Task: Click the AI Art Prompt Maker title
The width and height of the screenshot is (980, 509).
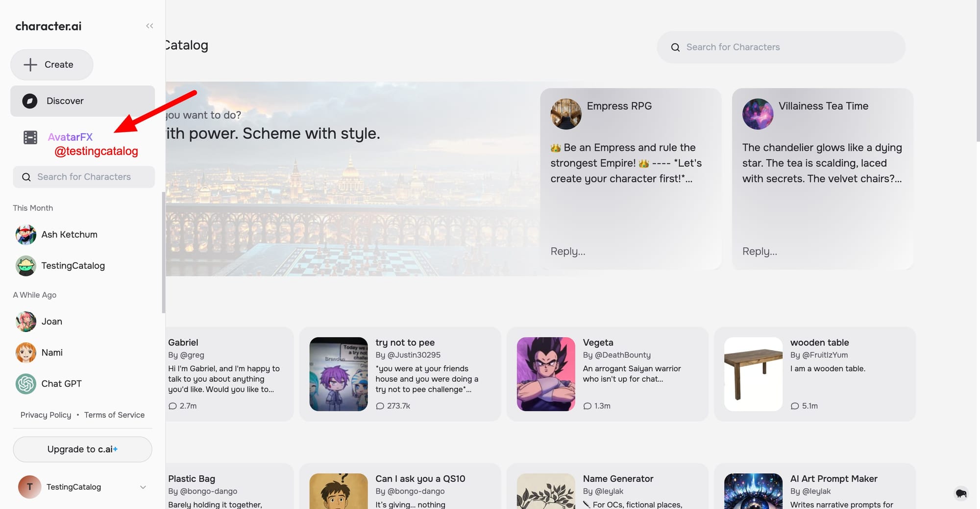Action: click(x=834, y=479)
